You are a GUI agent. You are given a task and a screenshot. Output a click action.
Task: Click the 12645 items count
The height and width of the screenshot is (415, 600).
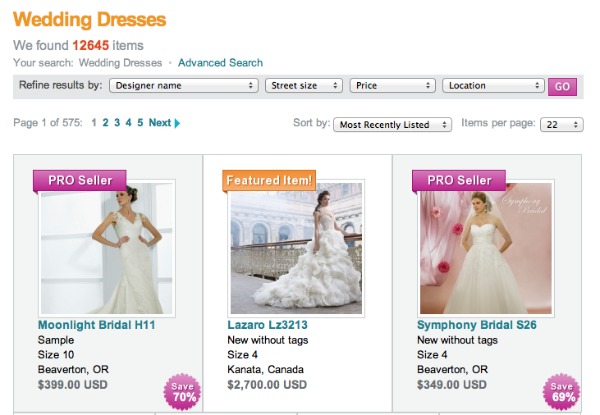point(91,46)
